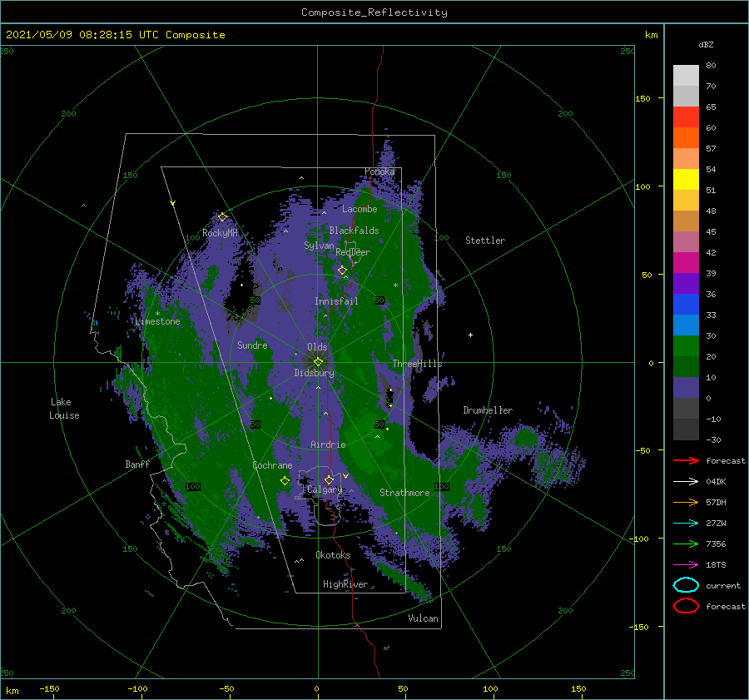Click the white plus marker east of ThreeHills
This screenshot has width=749, height=700.
pyautogui.click(x=470, y=335)
